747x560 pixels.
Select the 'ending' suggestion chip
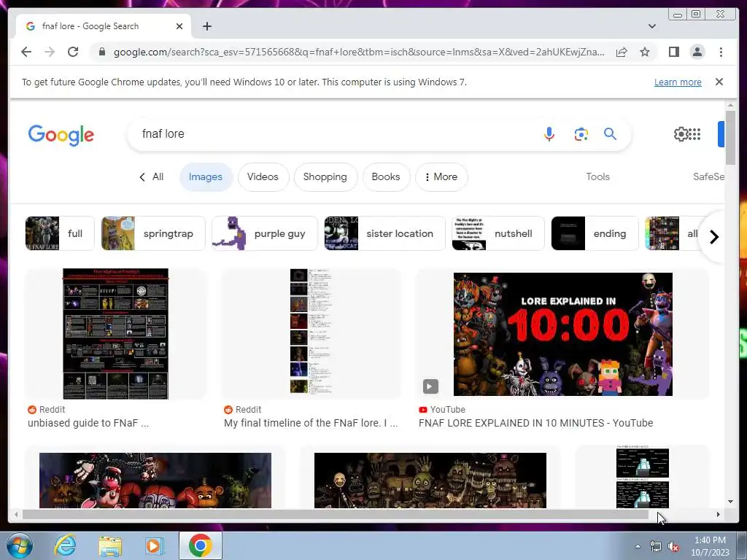pos(595,233)
